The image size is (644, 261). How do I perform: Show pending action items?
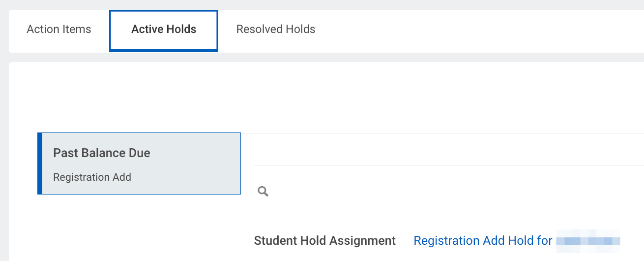pos(59,30)
